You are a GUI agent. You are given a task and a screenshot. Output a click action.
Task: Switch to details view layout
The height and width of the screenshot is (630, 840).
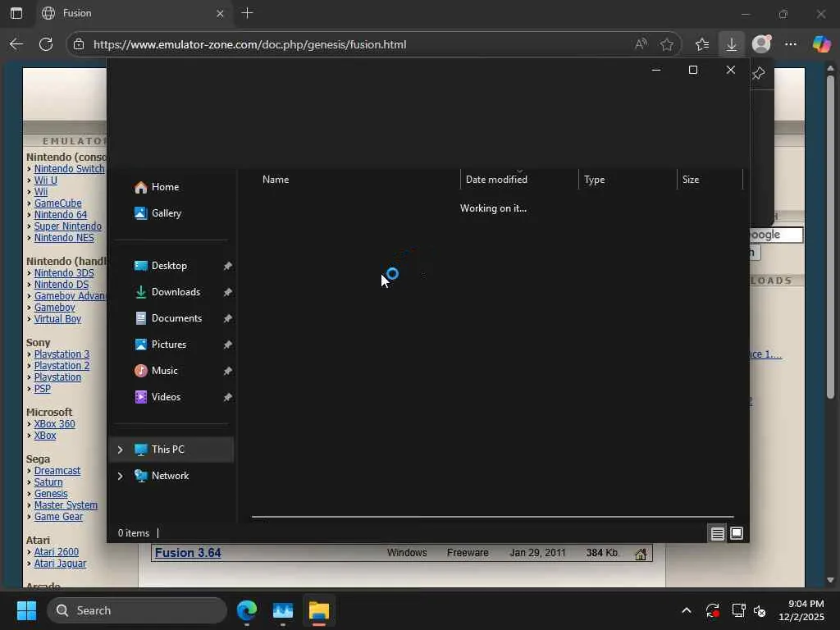tap(717, 533)
